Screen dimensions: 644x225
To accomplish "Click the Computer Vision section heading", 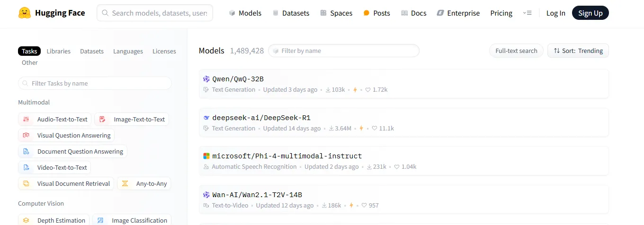I will [41, 203].
